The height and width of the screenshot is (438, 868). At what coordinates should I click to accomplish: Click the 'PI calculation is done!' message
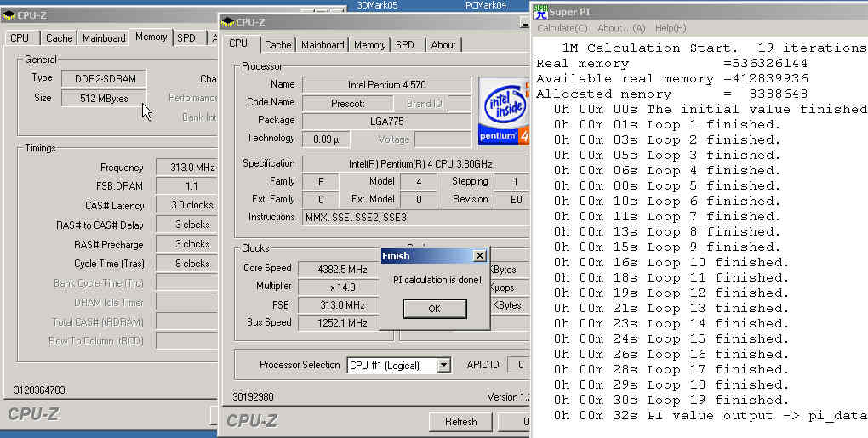pos(437,280)
